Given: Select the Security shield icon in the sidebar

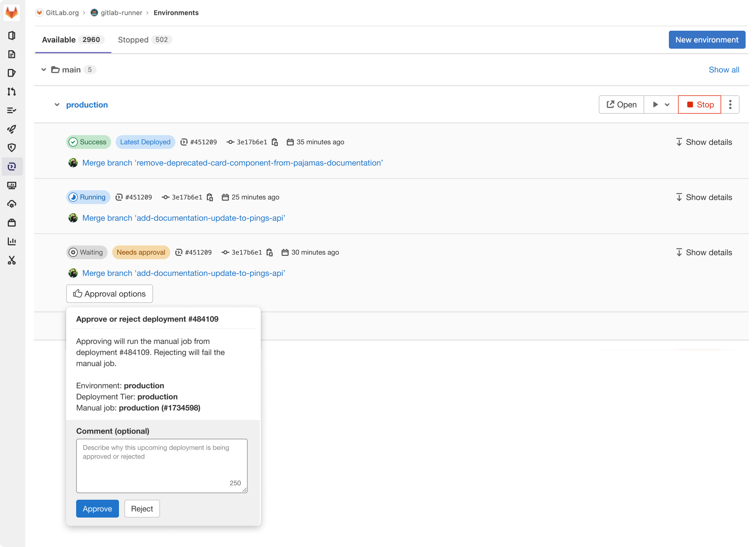Looking at the screenshot, I should 12,148.
